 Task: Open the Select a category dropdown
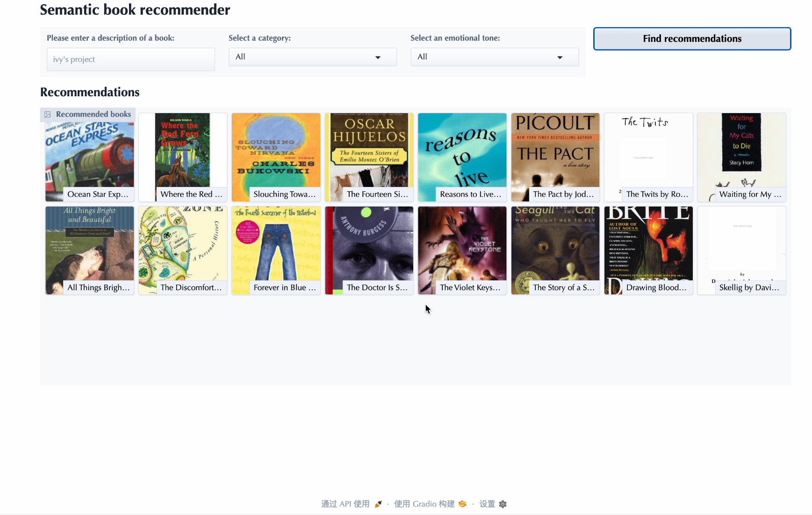pyautogui.click(x=312, y=57)
